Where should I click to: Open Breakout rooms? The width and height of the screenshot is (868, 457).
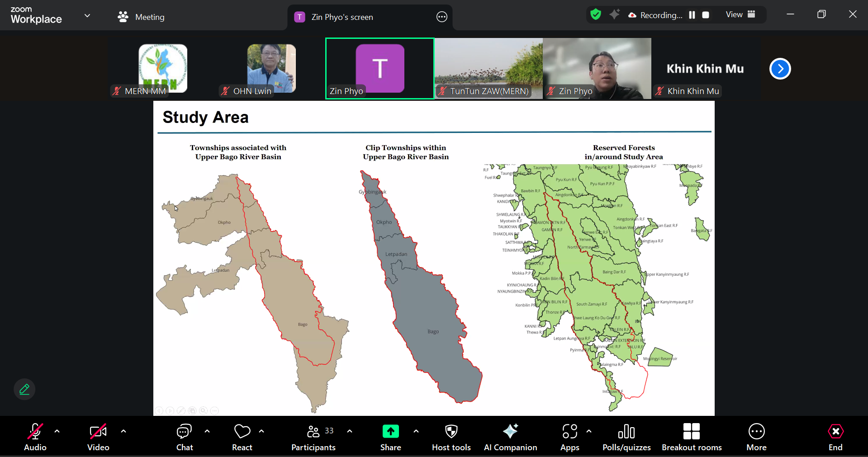point(692,437)
